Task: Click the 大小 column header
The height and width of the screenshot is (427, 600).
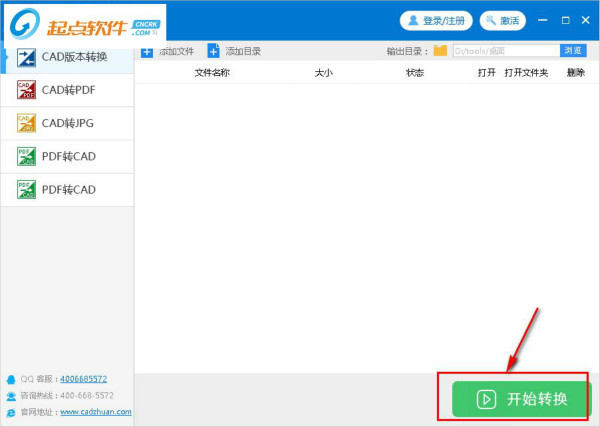Action: click(x=324, y=73)
